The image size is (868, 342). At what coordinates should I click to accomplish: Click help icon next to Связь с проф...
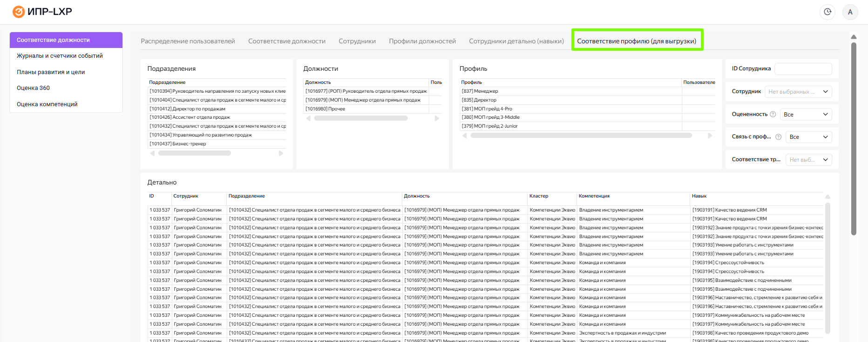click(x=778, y=137)
